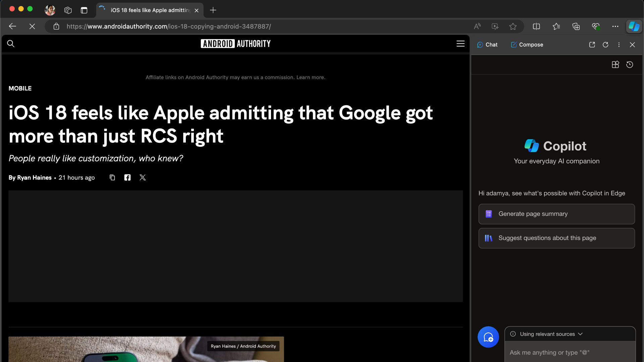Click the X to share on Twitter/X
This screenshot has width=644, height=362.
[143, 178]
